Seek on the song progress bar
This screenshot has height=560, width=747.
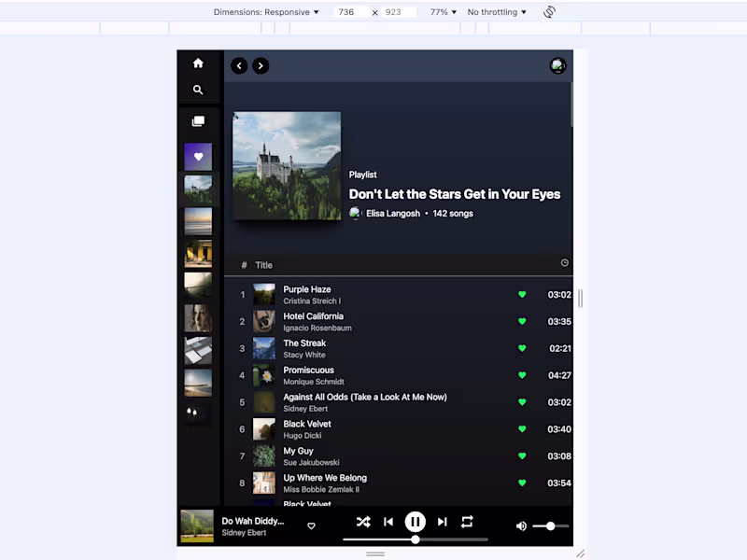416,539
